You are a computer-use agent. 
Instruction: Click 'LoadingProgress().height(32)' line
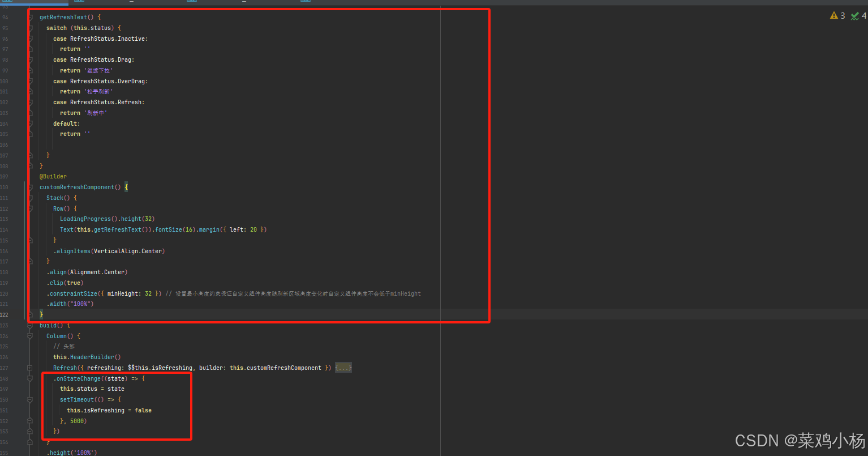108,219
